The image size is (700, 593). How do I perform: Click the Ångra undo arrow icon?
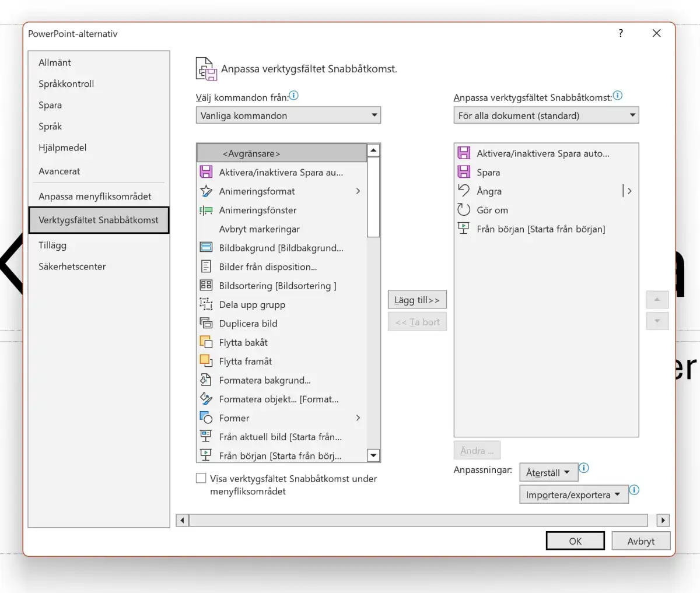464,191
